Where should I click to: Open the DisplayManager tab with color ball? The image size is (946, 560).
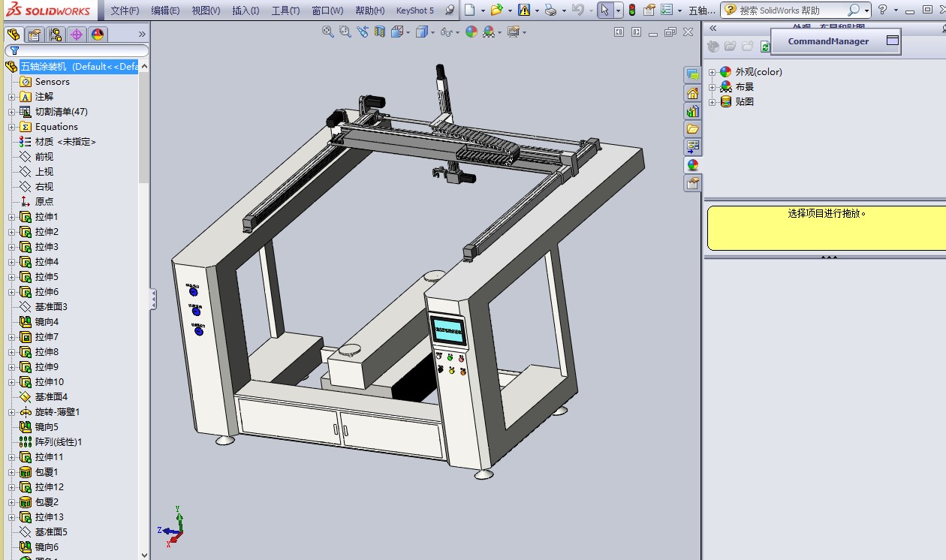(97, 35)
